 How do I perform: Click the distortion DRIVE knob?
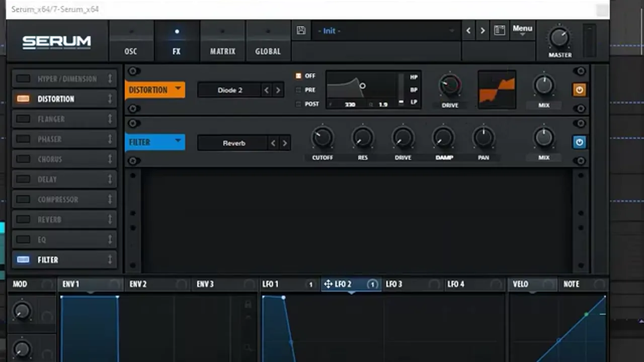click(450, 85)
